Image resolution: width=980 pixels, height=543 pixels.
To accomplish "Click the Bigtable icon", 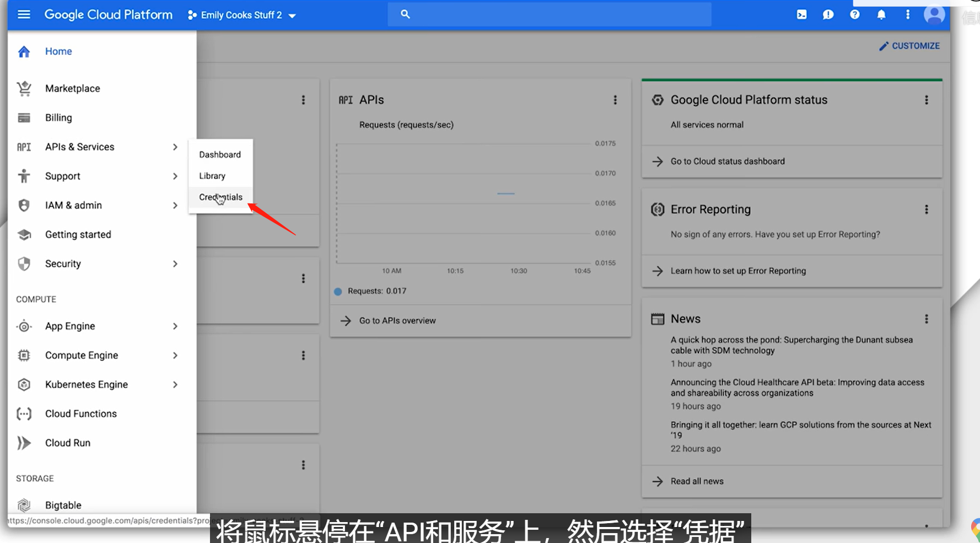I will (x=24, y=505).
